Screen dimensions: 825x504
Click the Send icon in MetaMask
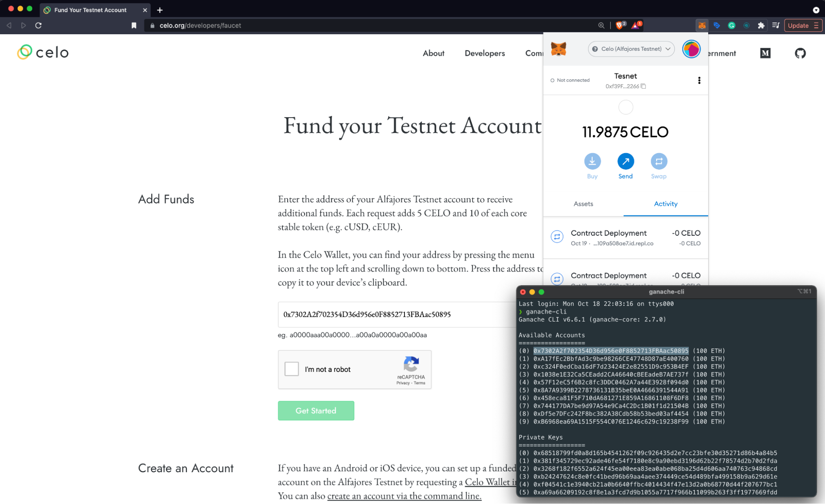pyautogui.click(x=625, y=162)
